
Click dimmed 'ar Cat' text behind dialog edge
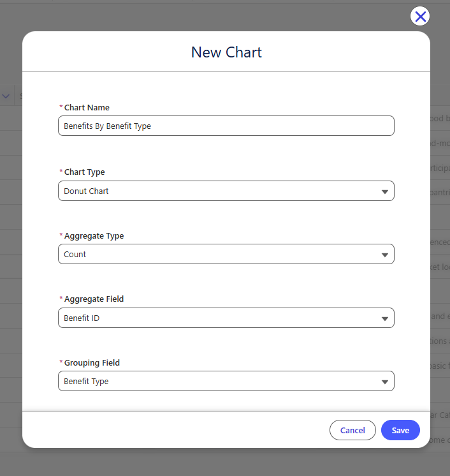click(440, 415)
